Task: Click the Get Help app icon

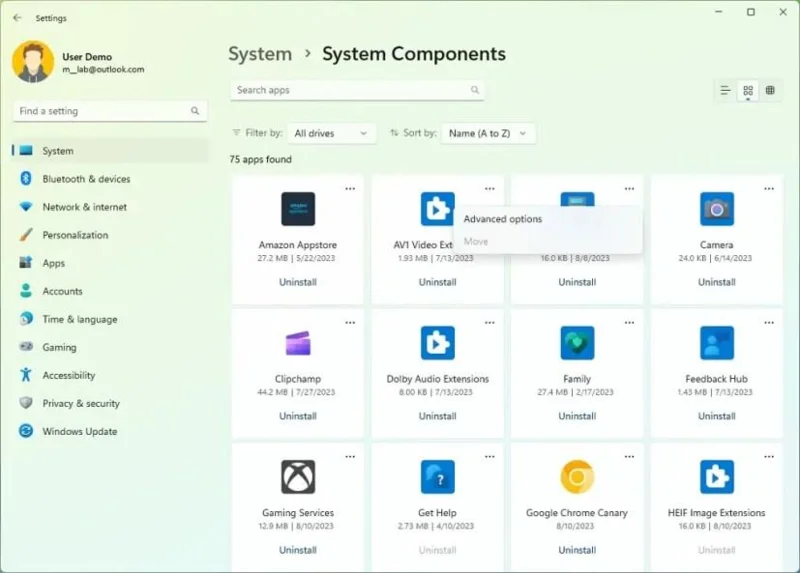Action: click(438, 477)
